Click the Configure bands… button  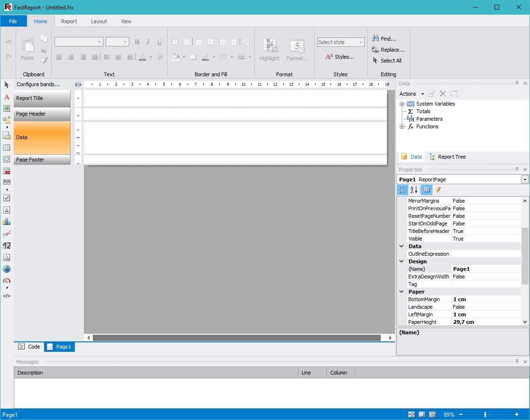pos(38,84)
